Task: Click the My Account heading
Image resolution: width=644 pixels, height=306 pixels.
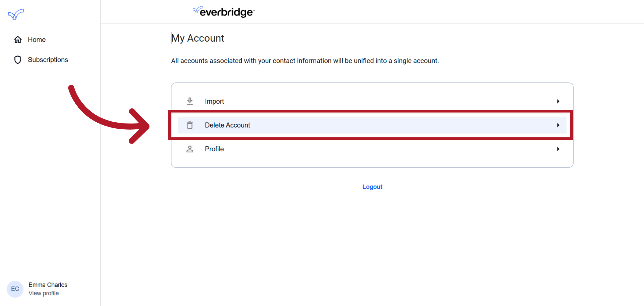Action: (198, 38)
